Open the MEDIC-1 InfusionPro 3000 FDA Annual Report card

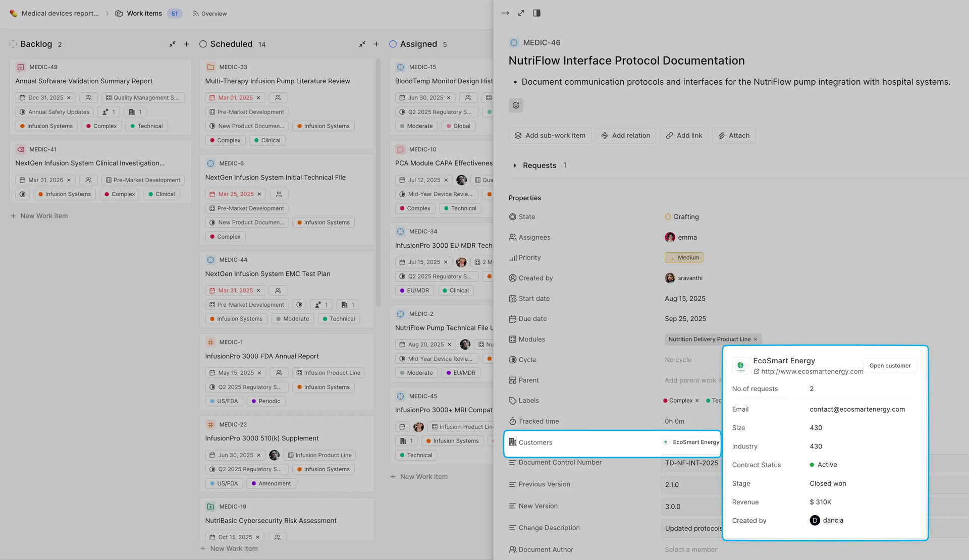(x=287, y=372)
